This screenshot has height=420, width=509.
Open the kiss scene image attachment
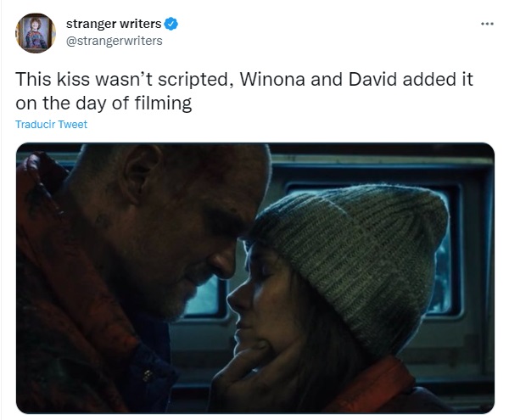click(x=255, y=278)
